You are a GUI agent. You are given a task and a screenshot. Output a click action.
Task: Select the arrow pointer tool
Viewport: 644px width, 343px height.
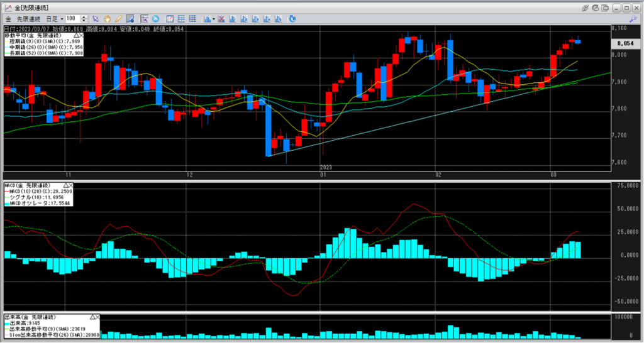click(96, 19)
